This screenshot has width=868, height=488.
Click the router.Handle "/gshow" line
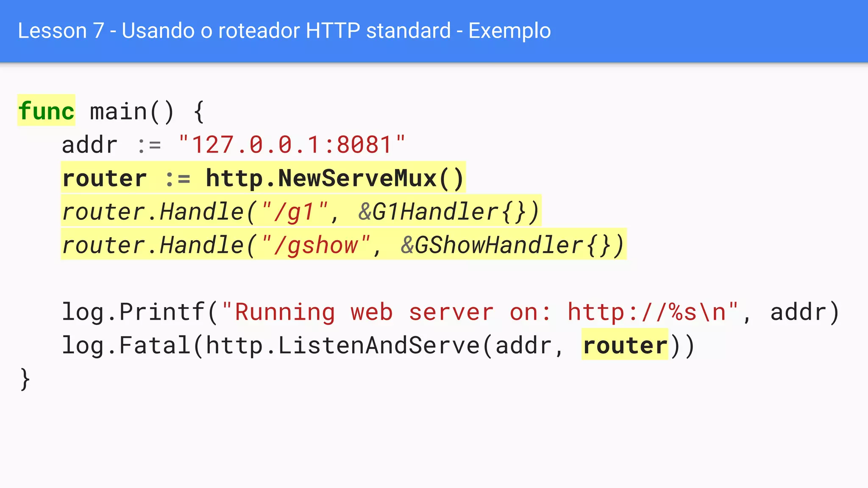[x=344, y=245]
